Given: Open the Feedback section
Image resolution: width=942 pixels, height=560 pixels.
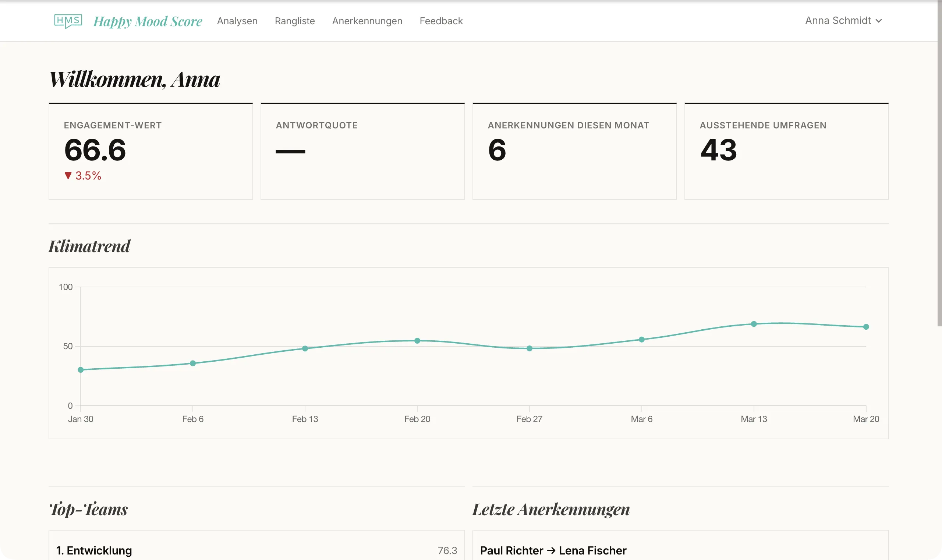Looking at the screenshot, I should (441, 21).
